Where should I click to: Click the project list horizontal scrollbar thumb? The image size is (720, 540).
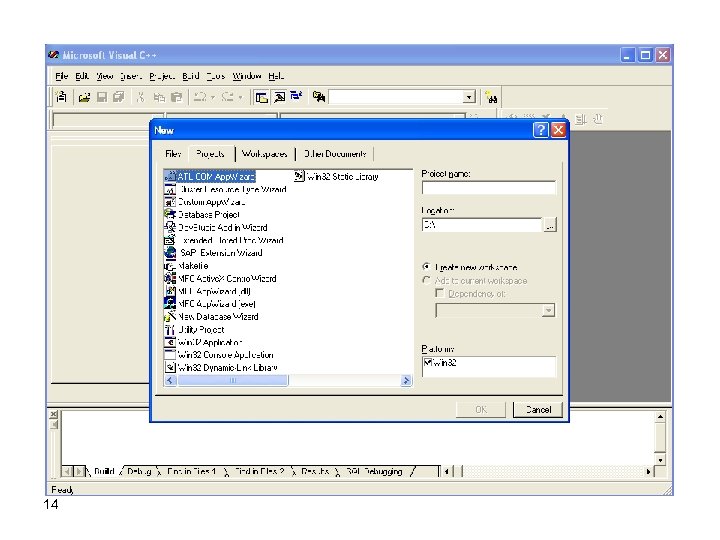point(233,380)
